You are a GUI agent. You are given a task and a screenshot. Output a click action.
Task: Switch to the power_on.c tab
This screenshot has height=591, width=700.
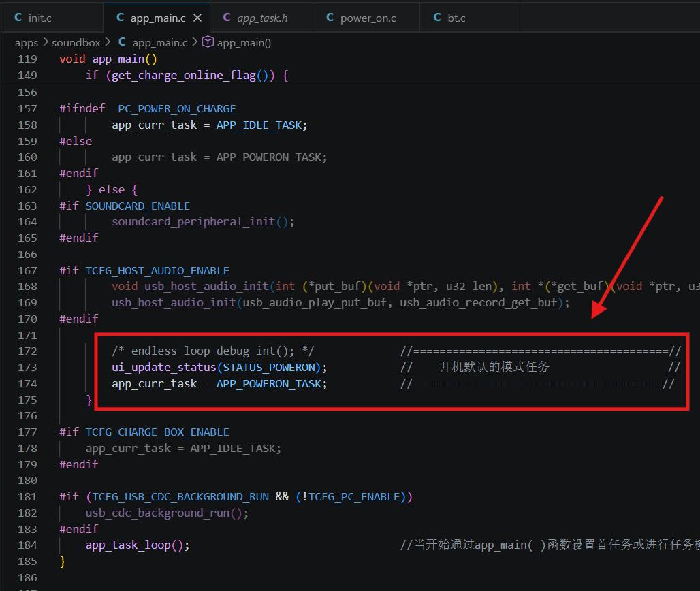click(x=366, y=18)
